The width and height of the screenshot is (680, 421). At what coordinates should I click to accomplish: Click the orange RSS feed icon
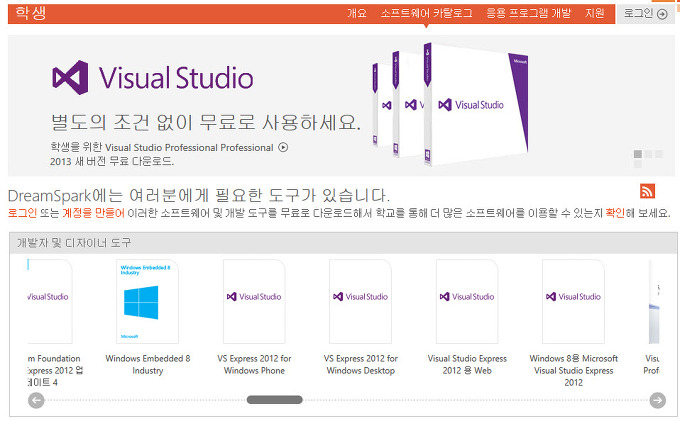(647, 191)
